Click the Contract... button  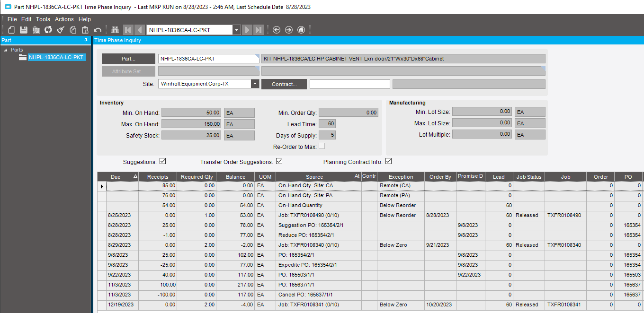click(284, 84)
